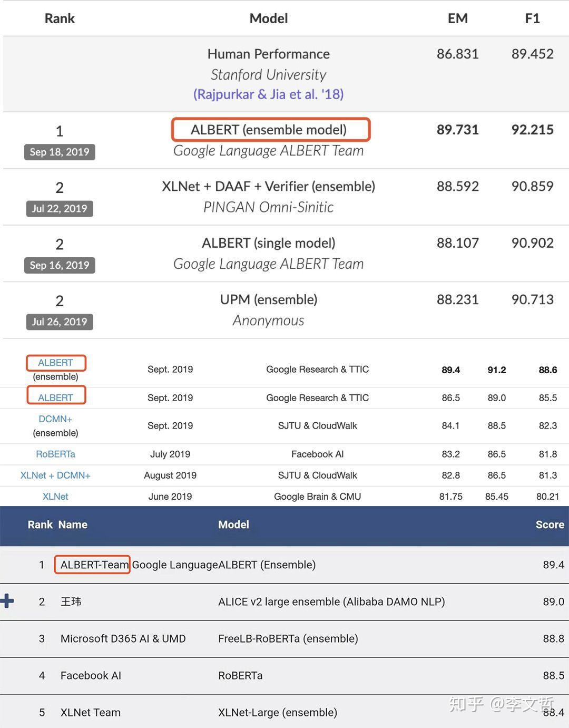Screen dimensions: 569x728
Task: Click the F1 column header
Action: (x=533, y=18)
